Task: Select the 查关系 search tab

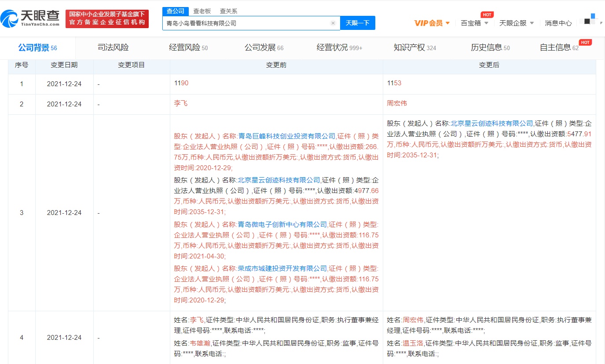Action: (x=228, y=11)
